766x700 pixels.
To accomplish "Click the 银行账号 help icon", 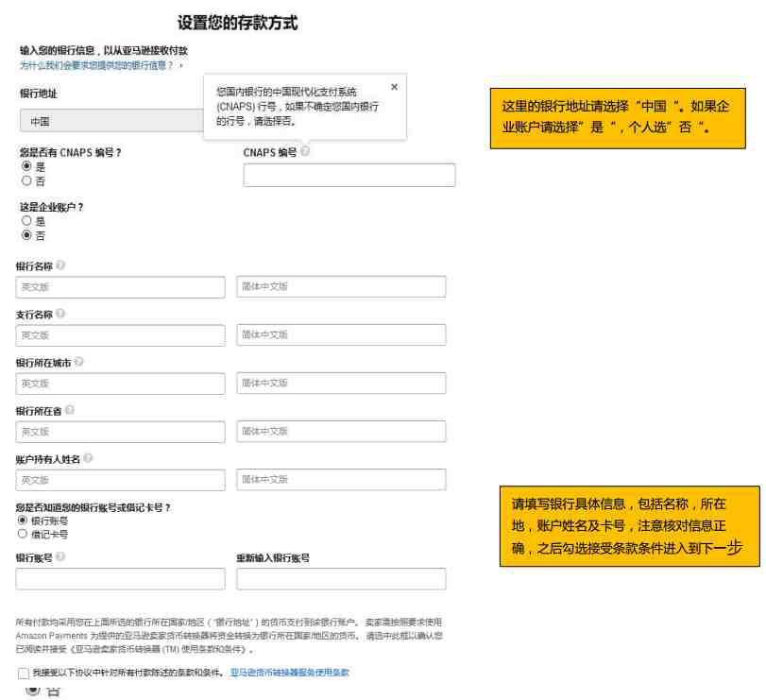I will (x=60, y=556).
